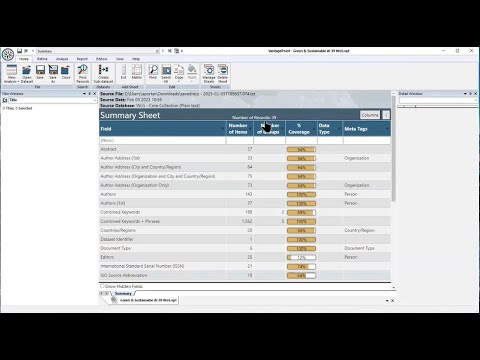Click the ISO Source Abbreviation coverage bar
This screenshot has width=480, height=360.
[301, 275]
